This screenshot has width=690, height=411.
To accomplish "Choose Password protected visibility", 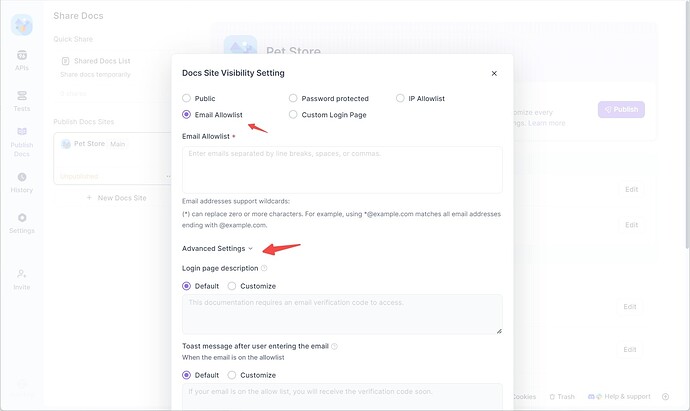I will pyautogui.click(x=293, y=99).
